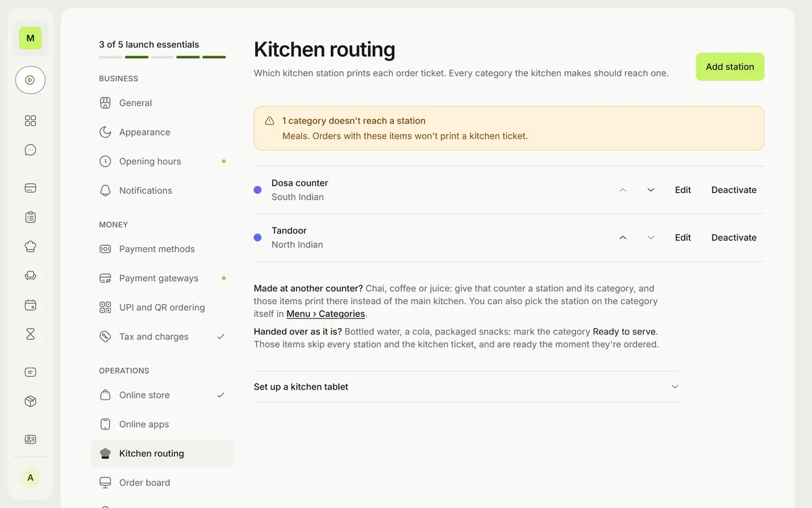Select Kitchen routing in the sidebar
This screenshot has width=812, height=508.
point(162,453)
